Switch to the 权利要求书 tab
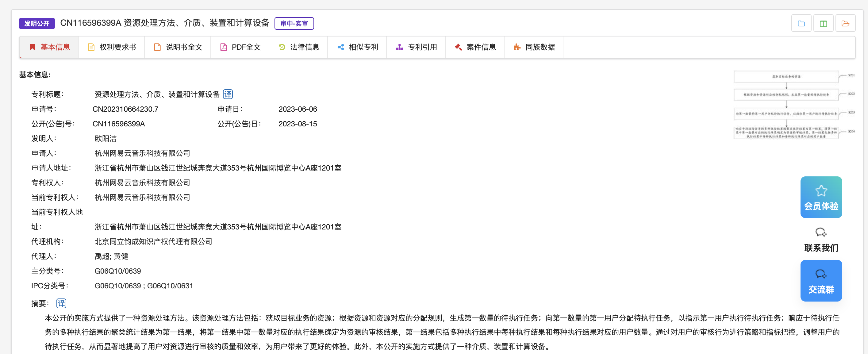This screenshot has height=354, width=868. [112, 47]
